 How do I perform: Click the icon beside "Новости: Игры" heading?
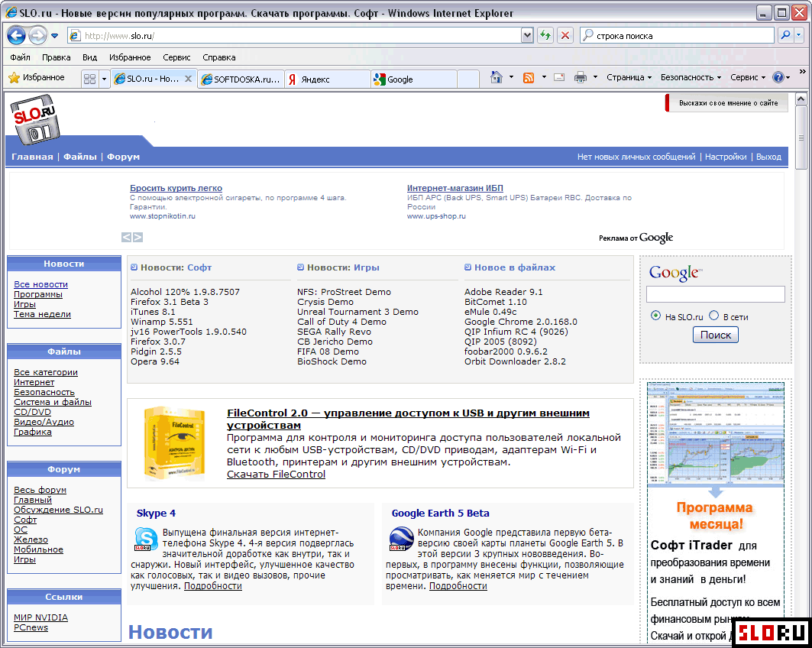point(300,267)
